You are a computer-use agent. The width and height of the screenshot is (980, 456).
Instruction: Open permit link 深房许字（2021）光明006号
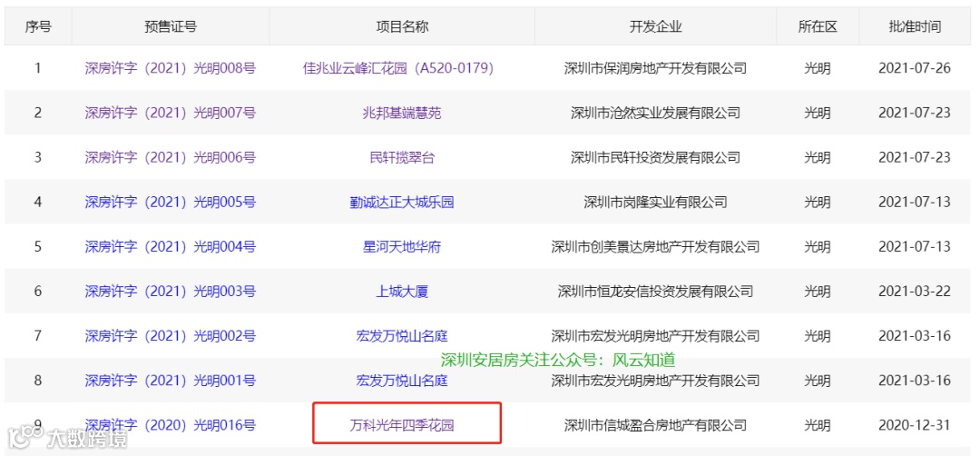[x=170, y=158]
